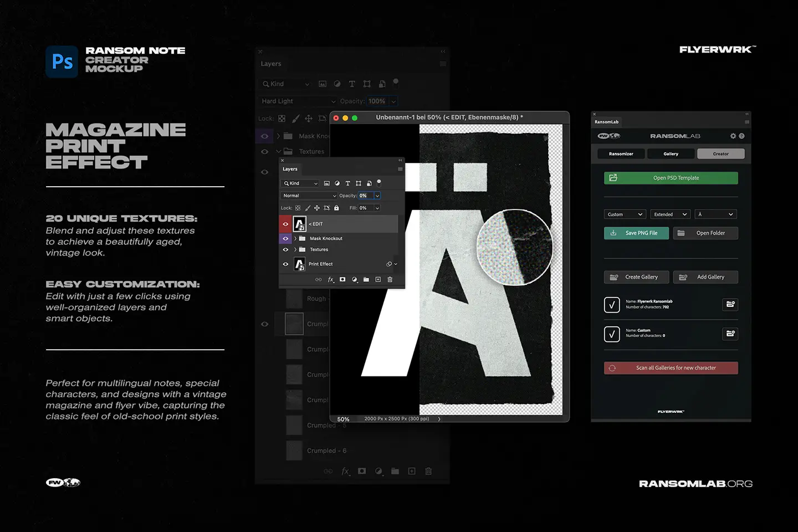798x532 pixels.
Task: Hide the EDIT layer
Action: click(286, 223)
